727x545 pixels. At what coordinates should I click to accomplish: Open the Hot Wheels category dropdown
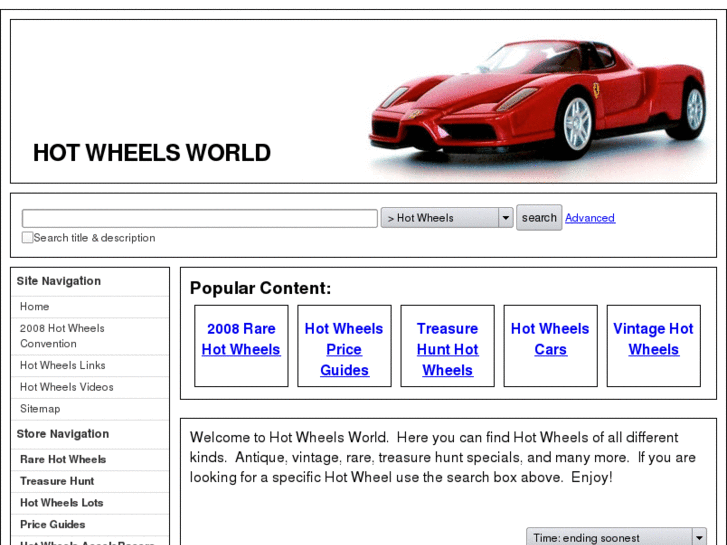point(447,218)
